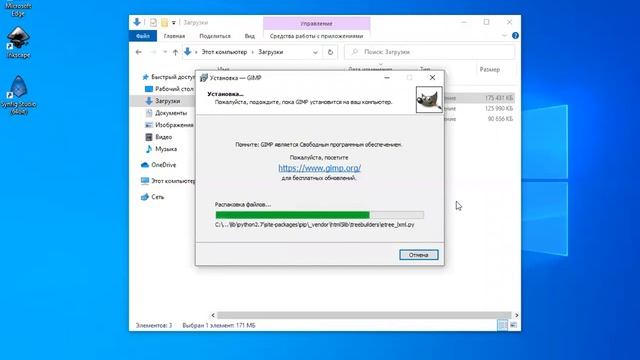
Task: Maximize the Explorer window
Action: click(x=487, y=22)
